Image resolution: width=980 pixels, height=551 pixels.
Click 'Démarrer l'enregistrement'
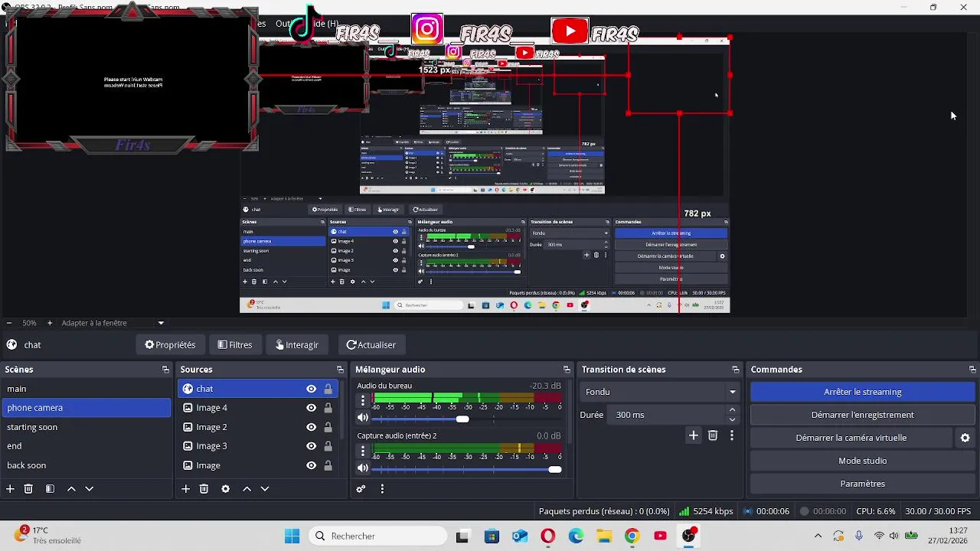[863, 415]
